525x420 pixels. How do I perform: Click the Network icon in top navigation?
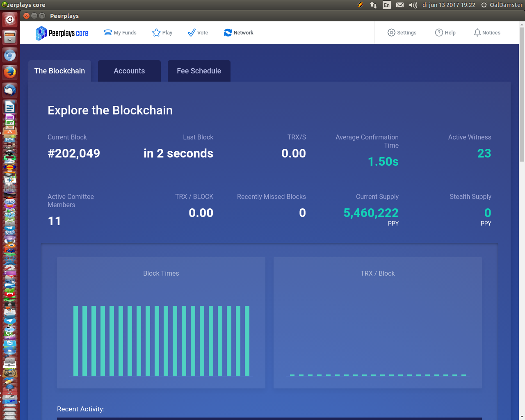pyautogui.click(x=228, y=32)
